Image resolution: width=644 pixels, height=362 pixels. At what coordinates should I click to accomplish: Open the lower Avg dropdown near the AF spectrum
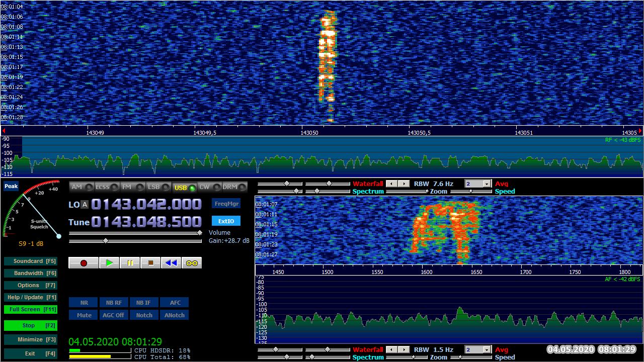(x=487, y=350)
